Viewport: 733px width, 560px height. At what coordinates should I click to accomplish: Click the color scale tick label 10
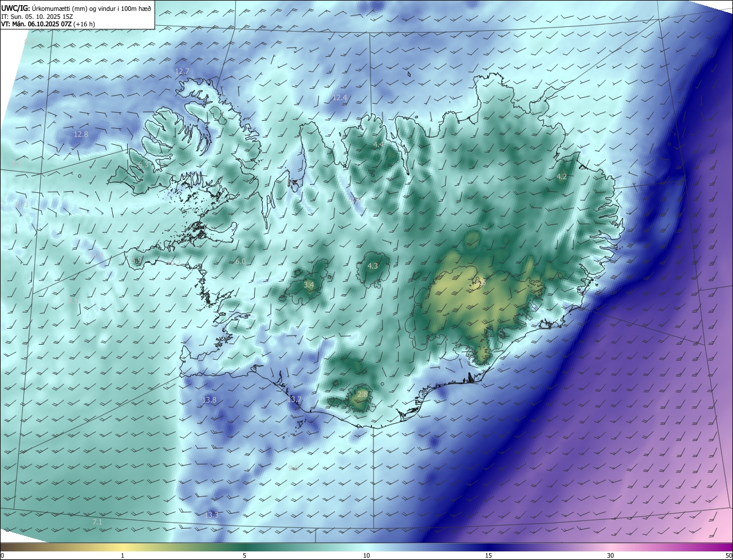(x=366, y=555)
